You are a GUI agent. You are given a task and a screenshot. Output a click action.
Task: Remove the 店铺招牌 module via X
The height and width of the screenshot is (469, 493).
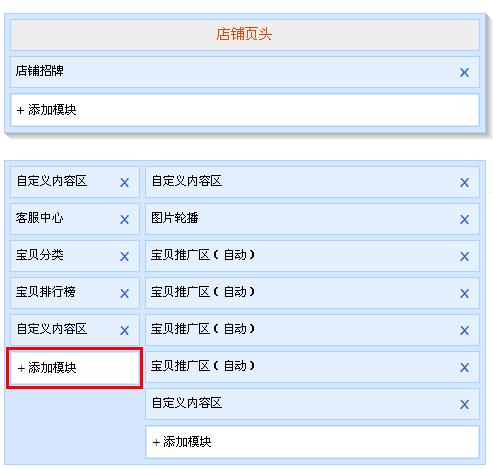coord(464,72)
